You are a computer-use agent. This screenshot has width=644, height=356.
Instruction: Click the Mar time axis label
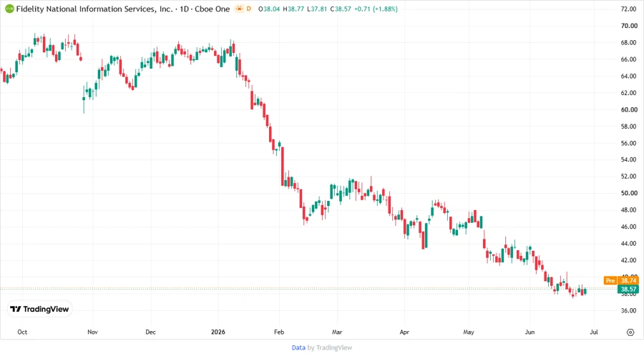coord(337,332)
